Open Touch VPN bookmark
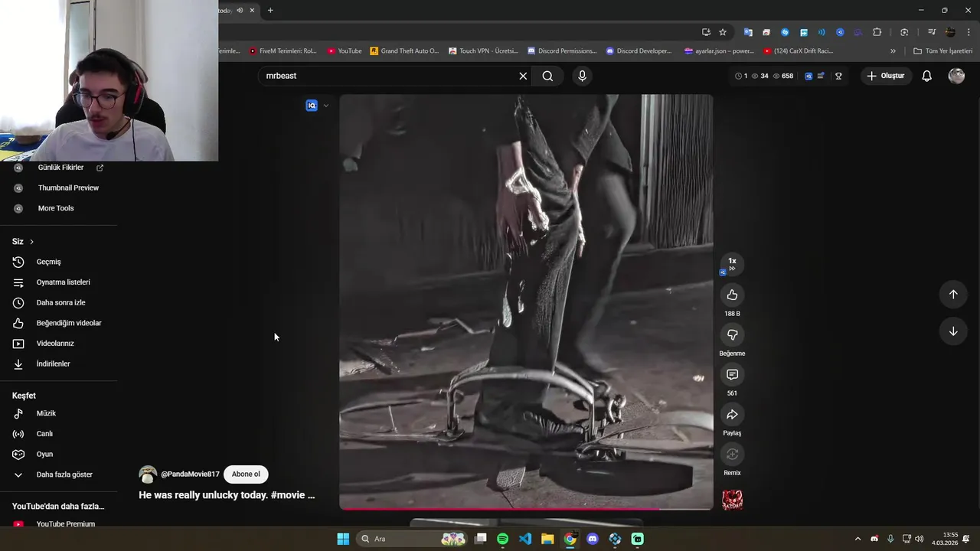The image size is (980, 551). click(483, 51)
